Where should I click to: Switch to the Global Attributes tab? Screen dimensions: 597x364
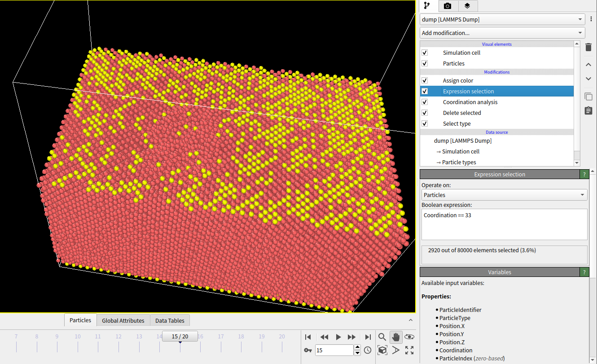123,320
